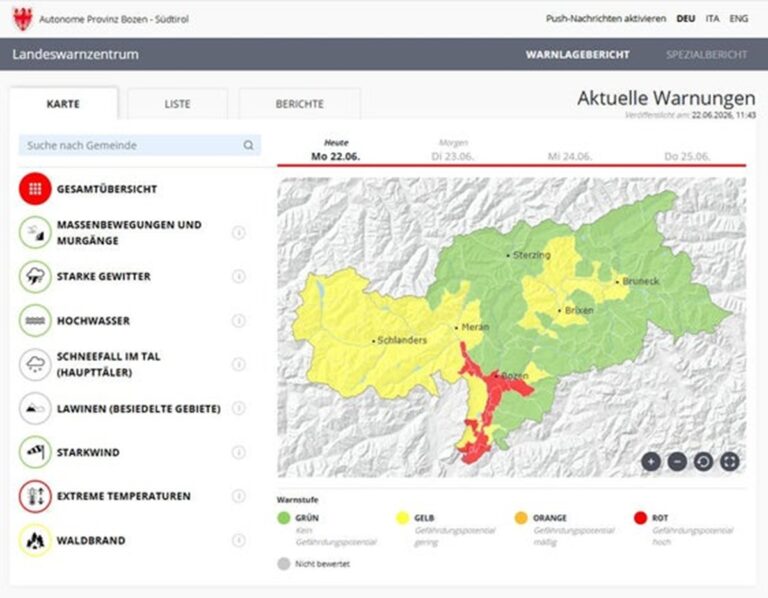768x598 pixels.
Task: Click Bozen on the map
Action: point(514,376)
